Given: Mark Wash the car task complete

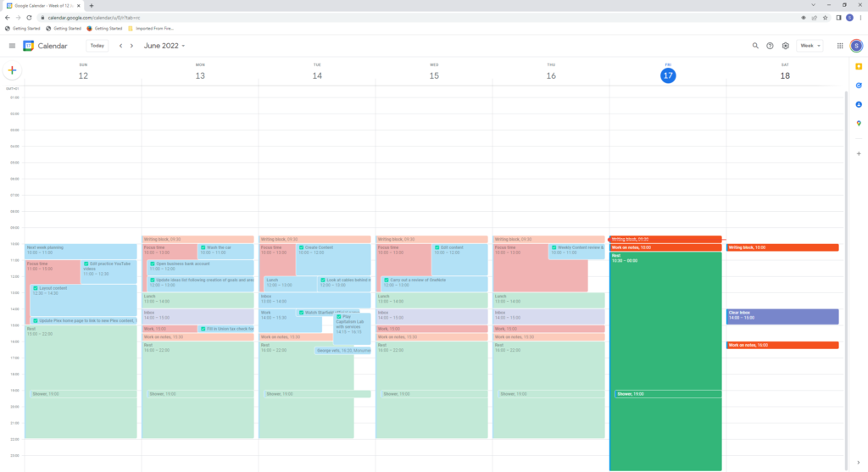Looking at the screenshot, I should (203, 248).
